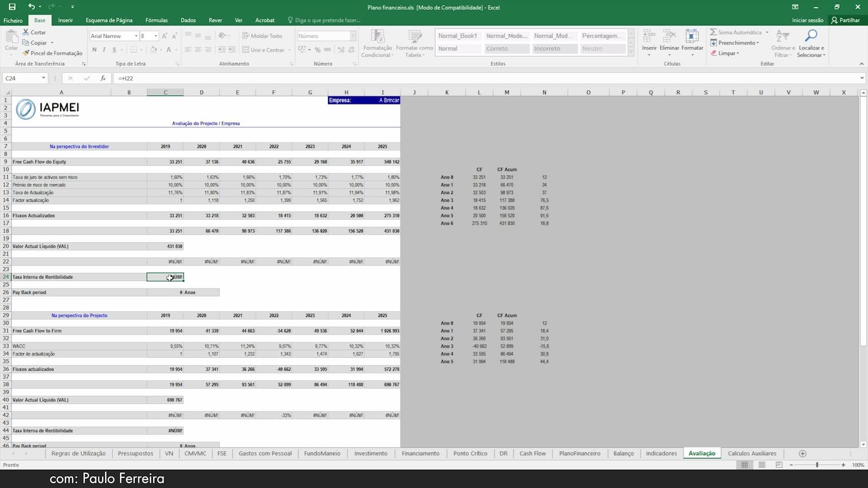Toggle Bold N formatting
Viewport: 868px width, 488px height.
pyautogui.click(x=94, y=50)
